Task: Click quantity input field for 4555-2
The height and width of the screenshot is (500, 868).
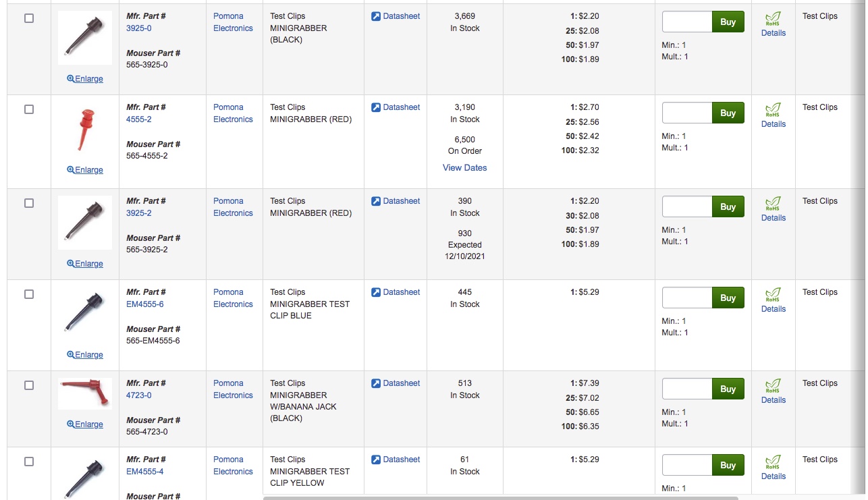Action: [687, 113]
